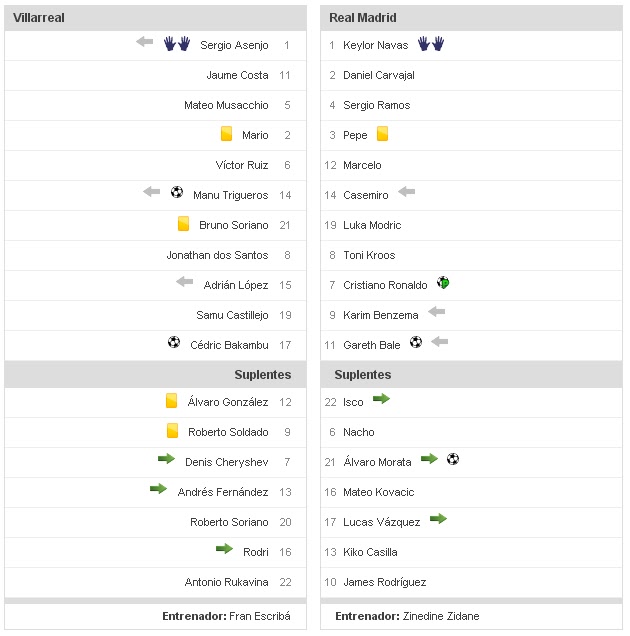
Task: Click substituted-off arrow next to Karim Benzema
Action: 436,313
